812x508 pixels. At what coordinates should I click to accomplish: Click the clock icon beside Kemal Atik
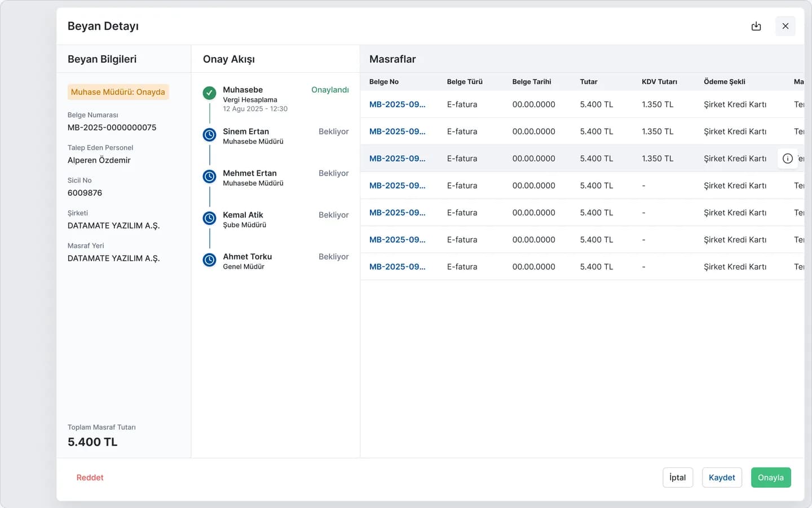point(210,218)
